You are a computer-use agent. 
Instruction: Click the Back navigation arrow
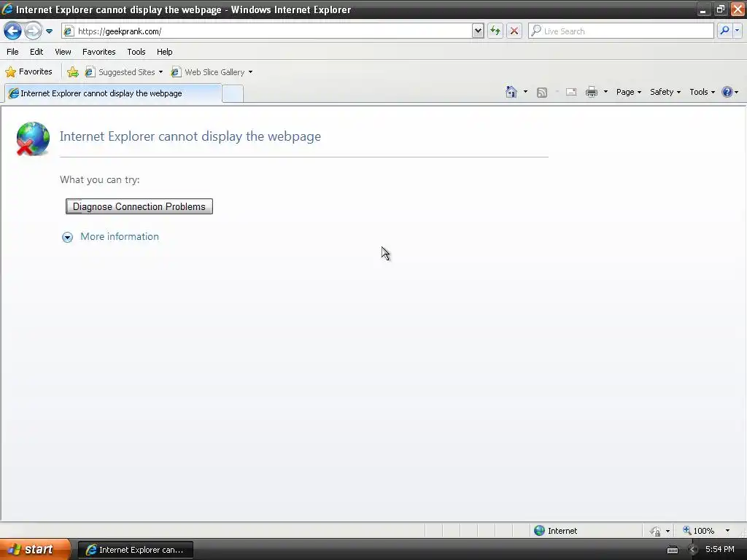[12, 31]
